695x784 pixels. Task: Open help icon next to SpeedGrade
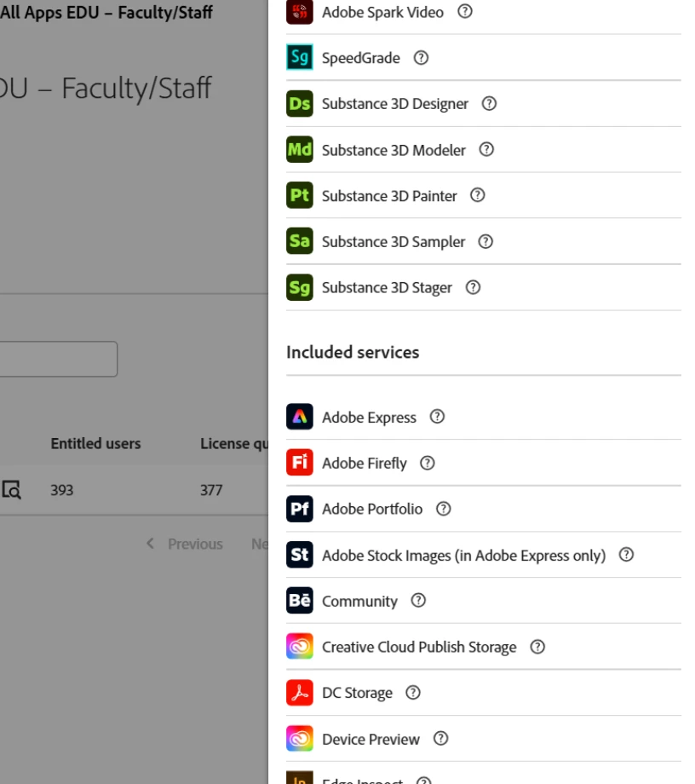422,57
